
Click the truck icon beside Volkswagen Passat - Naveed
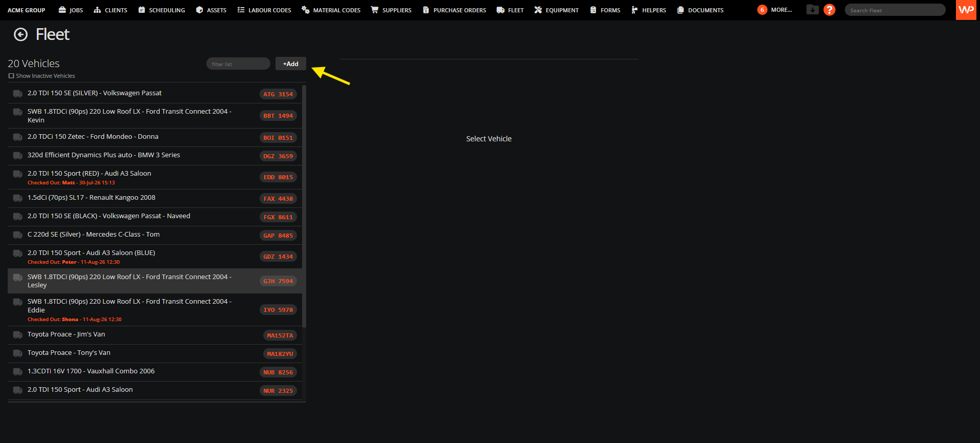coord(17,217)
